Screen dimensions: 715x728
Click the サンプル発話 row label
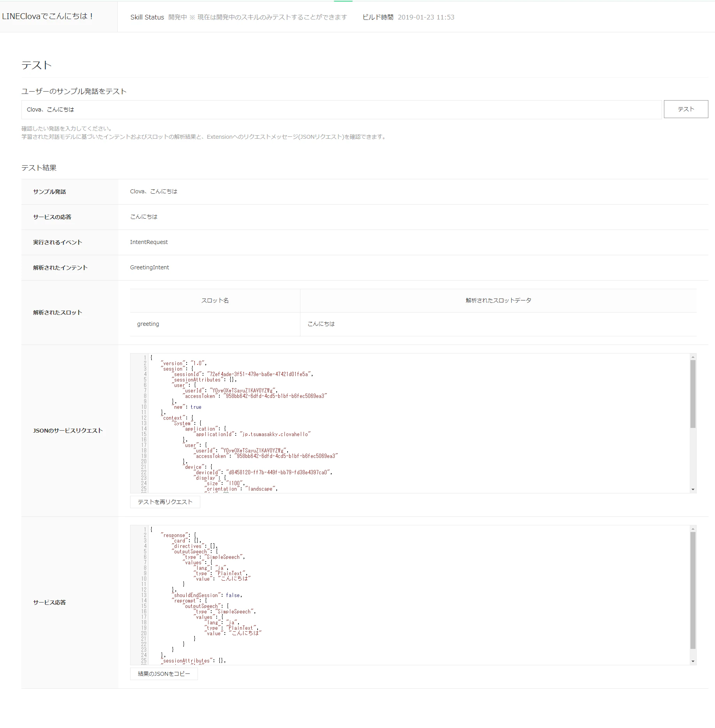coord(49,192)
